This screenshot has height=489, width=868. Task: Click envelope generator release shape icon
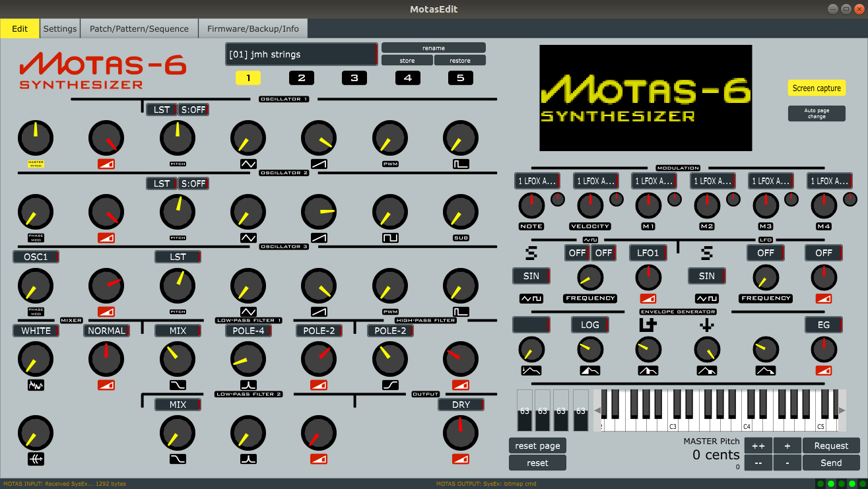(x=766, y=371)
